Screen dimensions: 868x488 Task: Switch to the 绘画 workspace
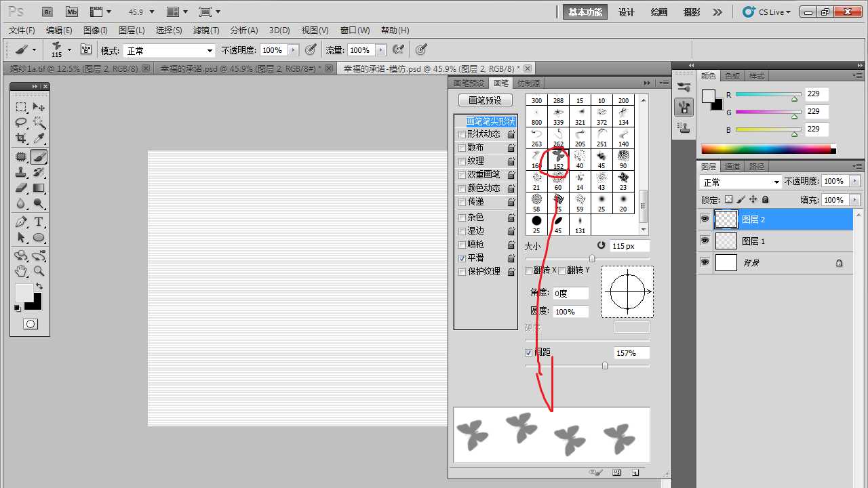click(x=658, y=12)
